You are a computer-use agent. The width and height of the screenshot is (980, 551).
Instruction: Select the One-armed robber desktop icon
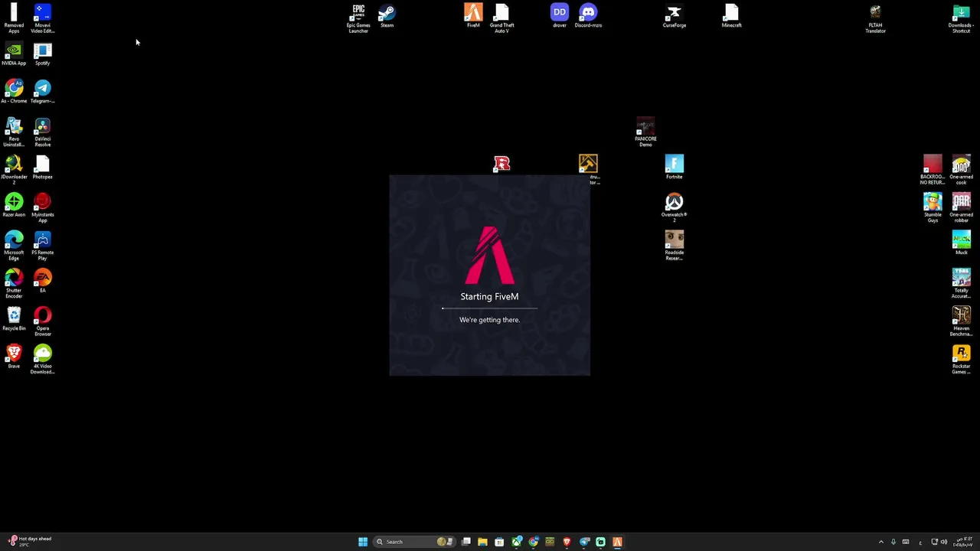pos(961,207)
